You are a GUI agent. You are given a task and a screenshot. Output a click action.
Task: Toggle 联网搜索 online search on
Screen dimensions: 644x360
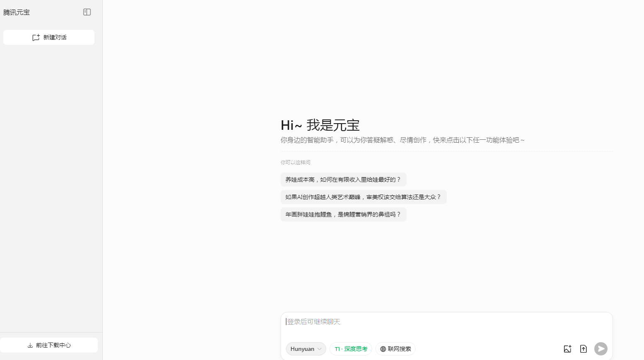395,349
